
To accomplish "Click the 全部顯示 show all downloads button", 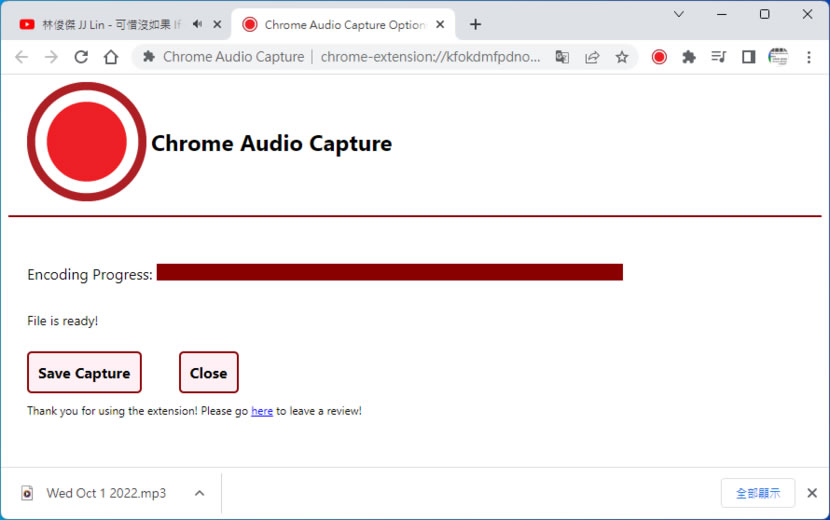I will [758, 493].
